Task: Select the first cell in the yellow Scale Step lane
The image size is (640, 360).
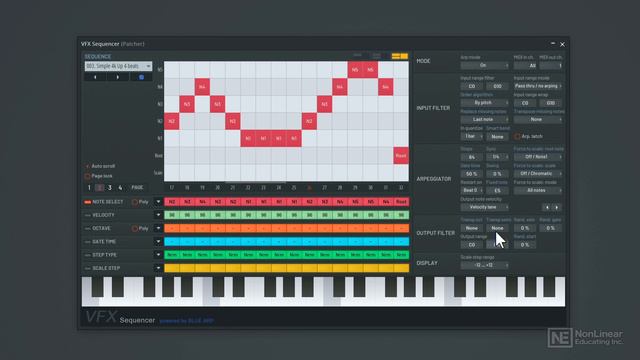Action: (171, 268)
